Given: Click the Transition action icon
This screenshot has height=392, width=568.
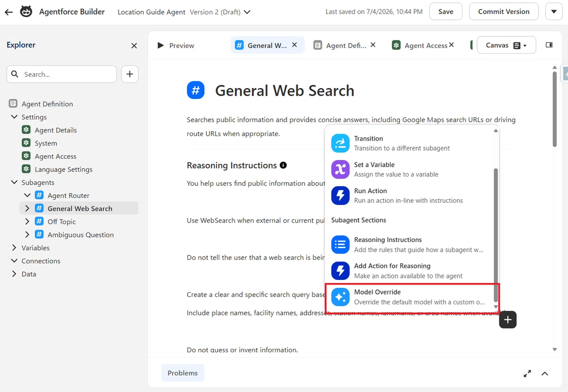Looking at the screenshot, I should click(340, 143).
